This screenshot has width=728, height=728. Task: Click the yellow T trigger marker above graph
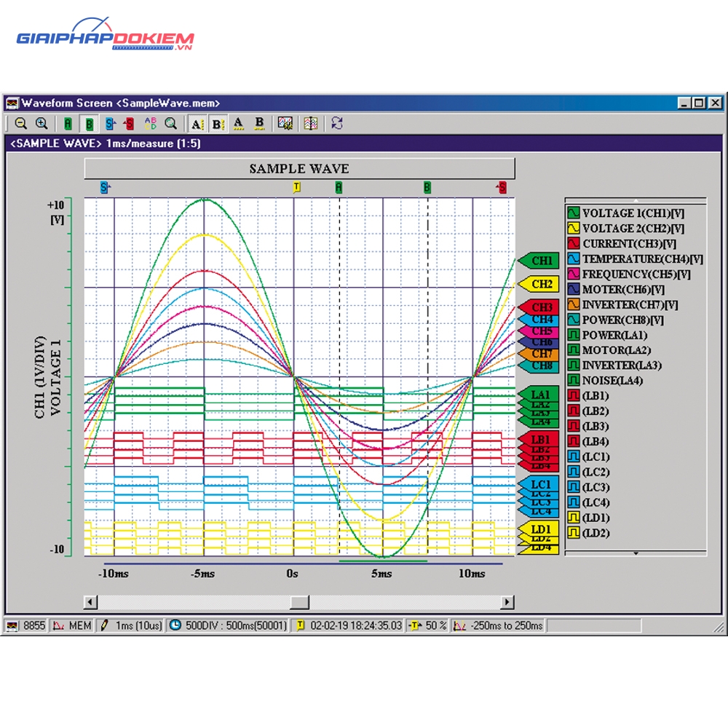(x=297, y=187)
